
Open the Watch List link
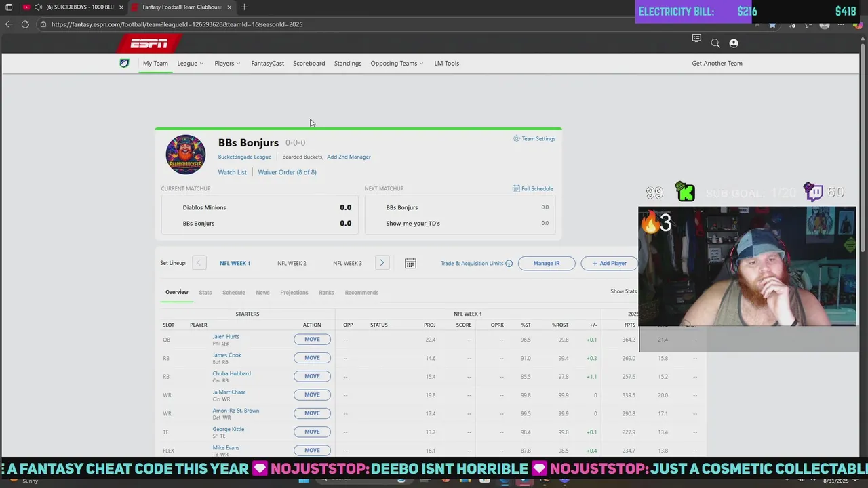pos(233,172)
